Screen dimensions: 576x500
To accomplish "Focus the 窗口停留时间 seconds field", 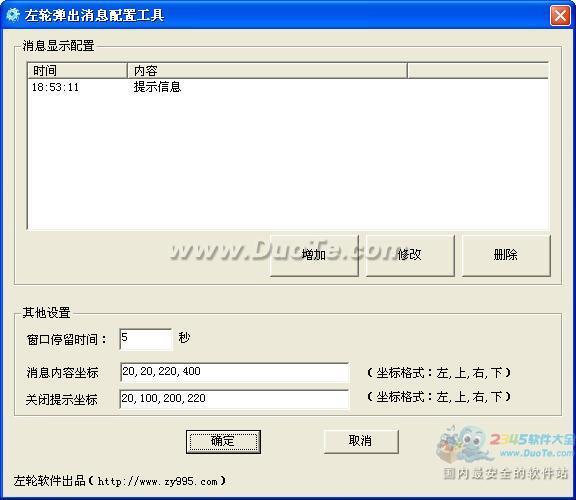I will click(x=146, y=339).
